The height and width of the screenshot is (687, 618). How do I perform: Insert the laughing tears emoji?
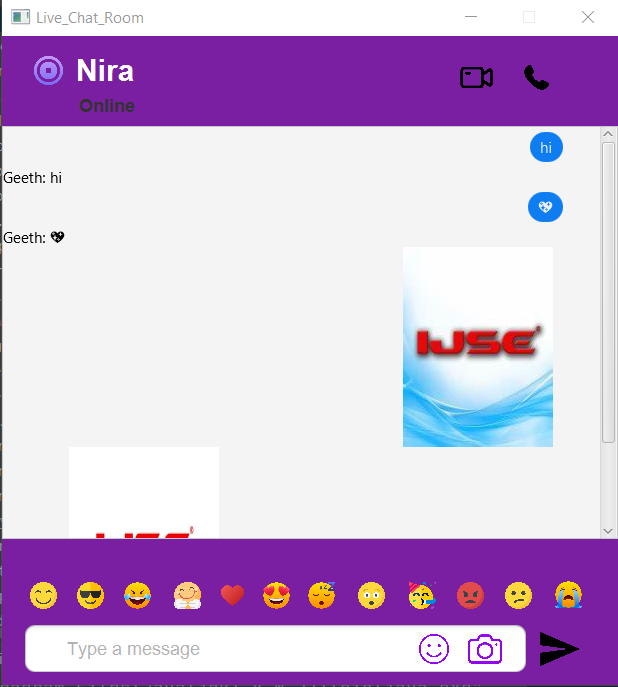pos(138,595)
